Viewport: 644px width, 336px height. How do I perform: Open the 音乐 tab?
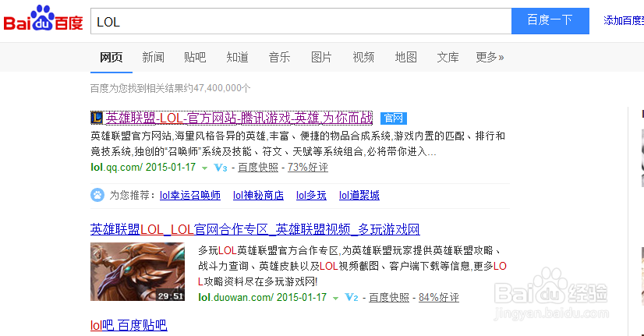point(279,57)
